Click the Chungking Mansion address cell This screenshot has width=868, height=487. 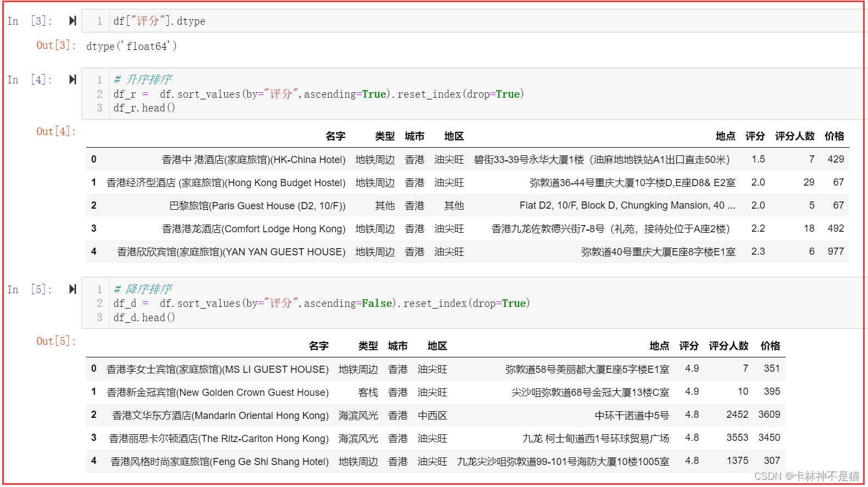coord(627,205)
